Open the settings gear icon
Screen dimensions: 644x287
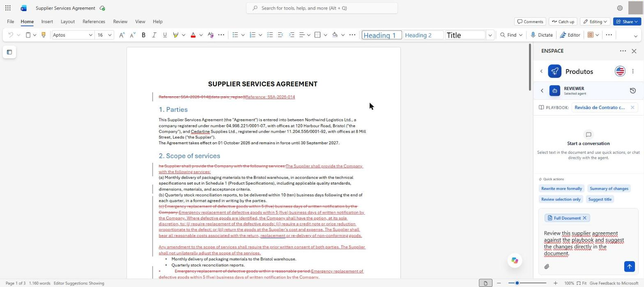click(620, 8)
